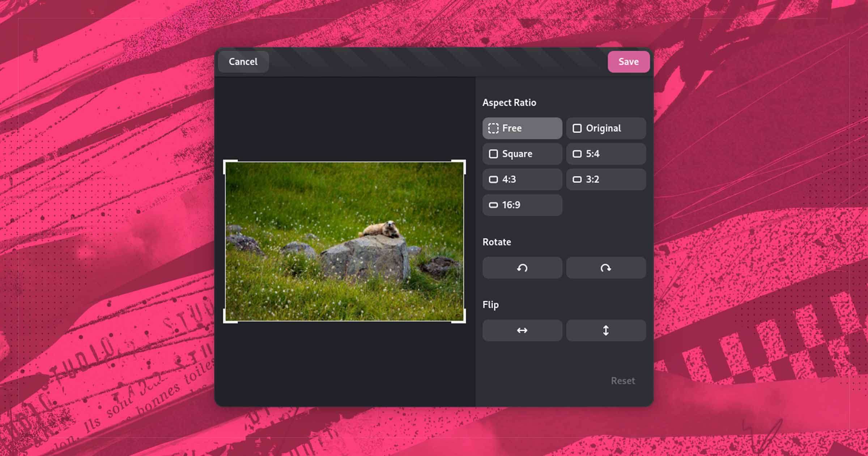
Task: Click the bottom-right crop corner handle
Action: point(464,321)
